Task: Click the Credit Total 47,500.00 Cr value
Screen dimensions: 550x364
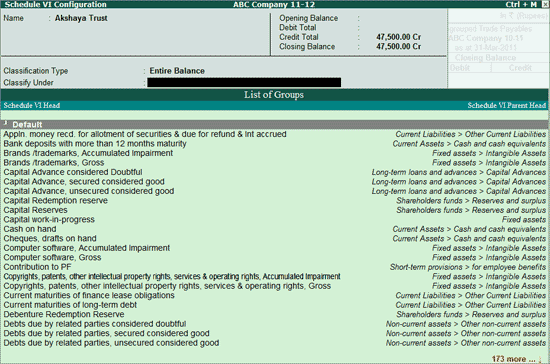Action: click(398, 37)
